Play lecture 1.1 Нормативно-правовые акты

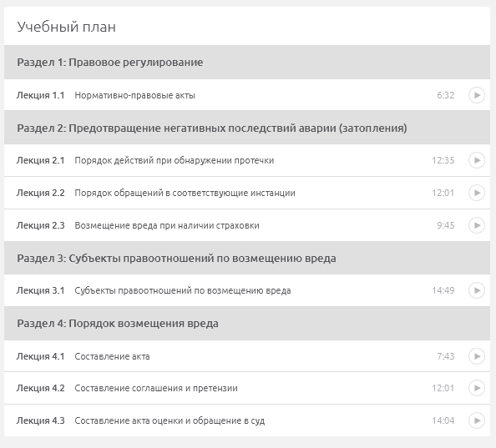477,95
